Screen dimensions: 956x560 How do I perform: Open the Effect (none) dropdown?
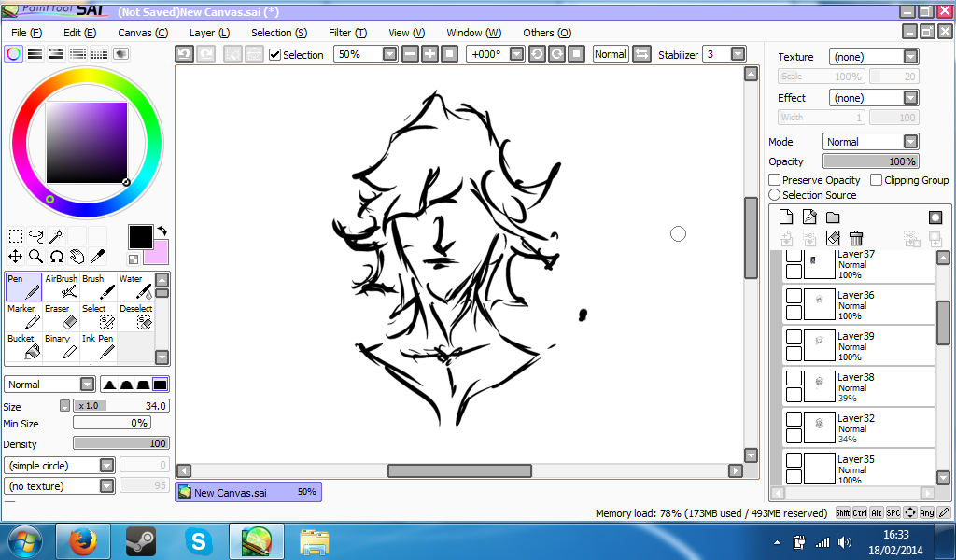[910, 97]
